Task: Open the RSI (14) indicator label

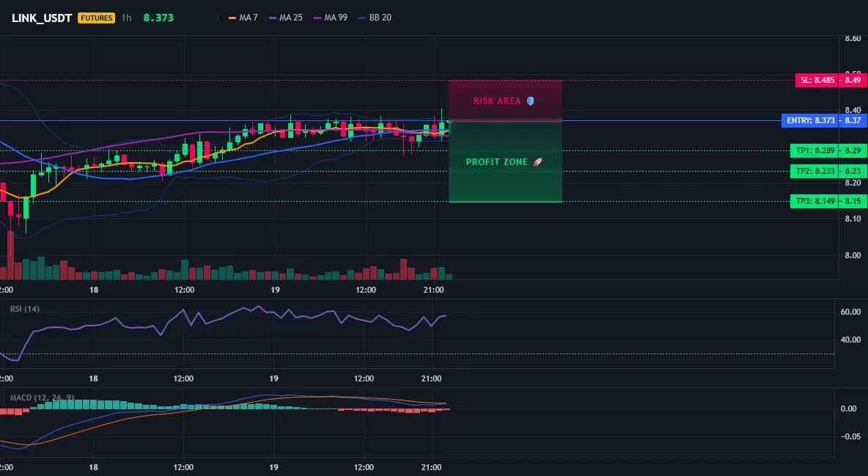Action: click(25, 309)
